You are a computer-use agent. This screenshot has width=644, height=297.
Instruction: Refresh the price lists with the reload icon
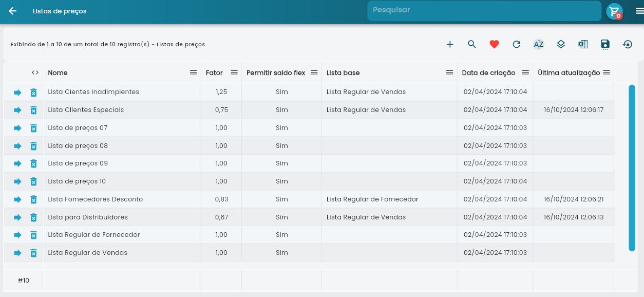click(516, 44)
